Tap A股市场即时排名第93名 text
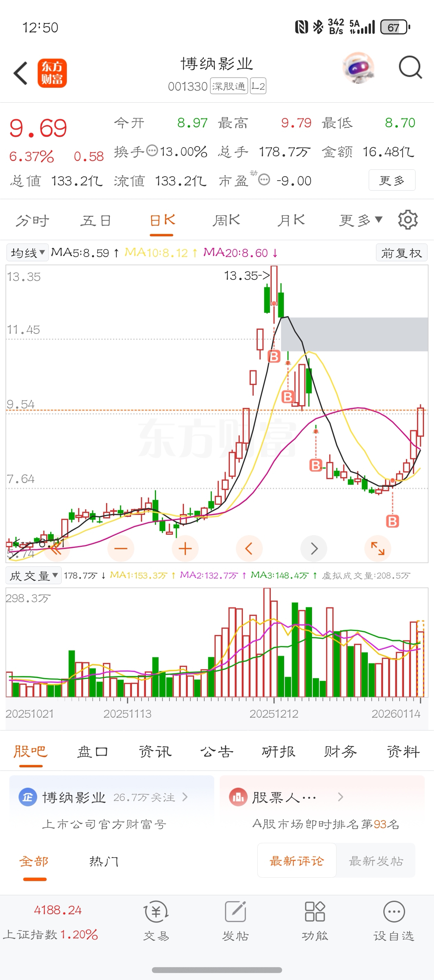Viewport: 434px width, 980px height. coord(326,824)
